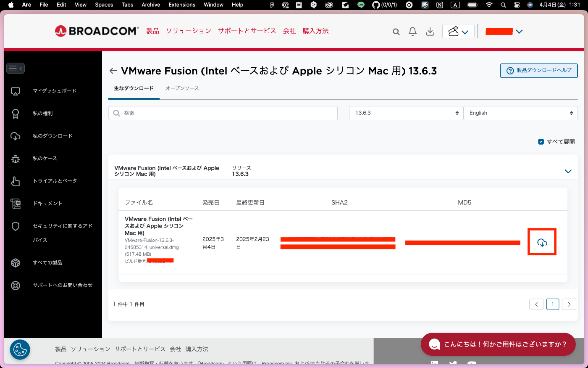Open the Archive menu
588x368 pixels.
[x=151, y=5]
